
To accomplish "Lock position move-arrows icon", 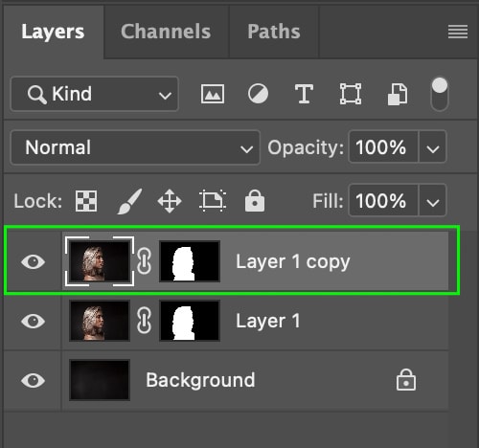I will 170,201.
